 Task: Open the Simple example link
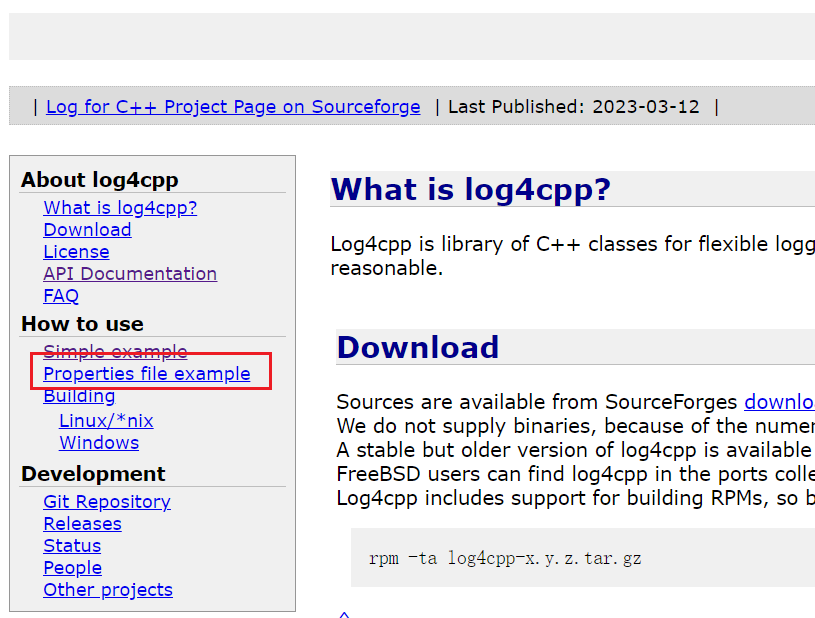coord(115,352)
